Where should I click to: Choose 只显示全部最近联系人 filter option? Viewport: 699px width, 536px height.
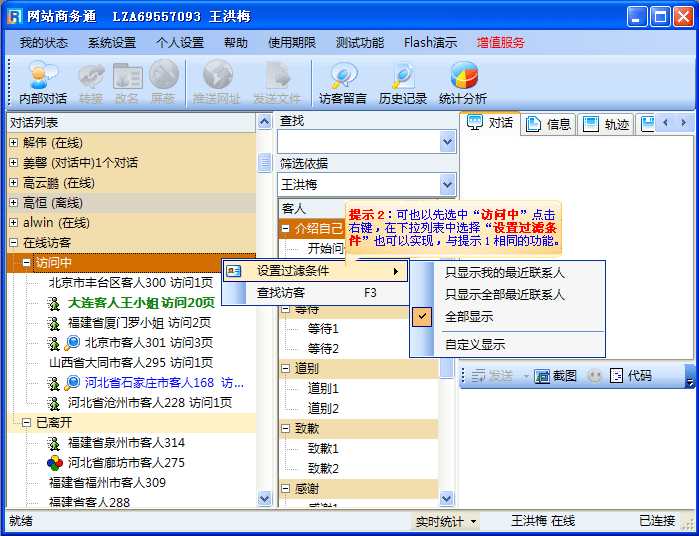pyautogui.click(x=504, y=295)
